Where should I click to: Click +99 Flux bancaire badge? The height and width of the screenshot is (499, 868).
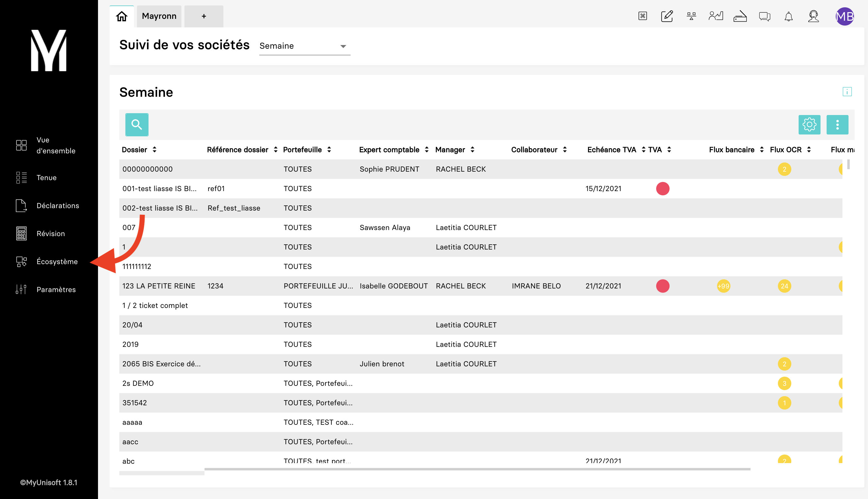click(x=723, y=286)
